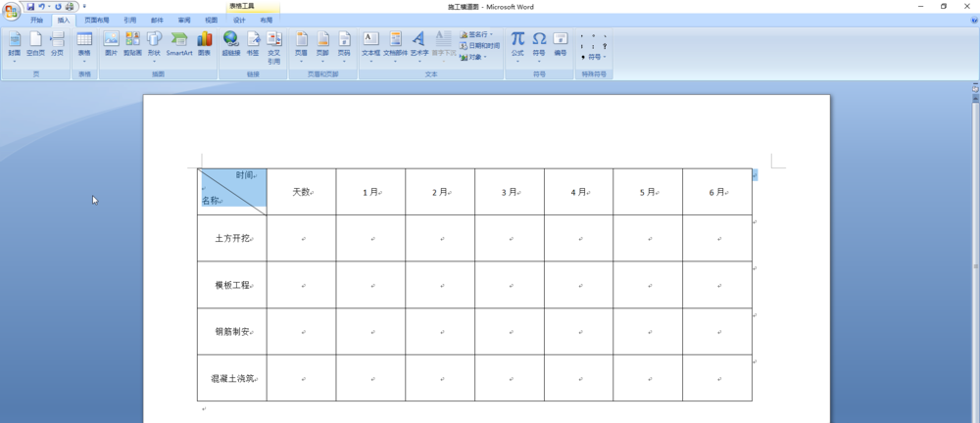Click the vertical scrollbar on the right
The width and height of the screenshot is (980, 423).
975,262
